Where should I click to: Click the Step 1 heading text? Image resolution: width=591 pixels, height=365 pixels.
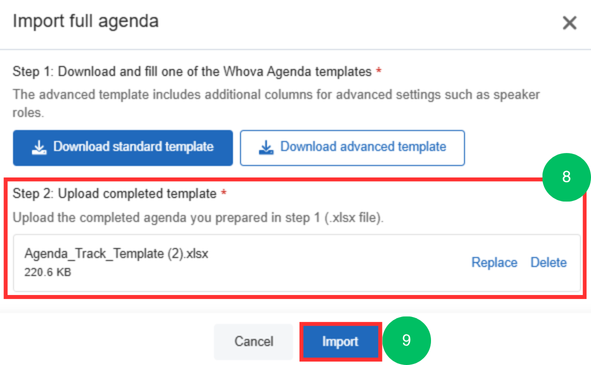(192, 71)
